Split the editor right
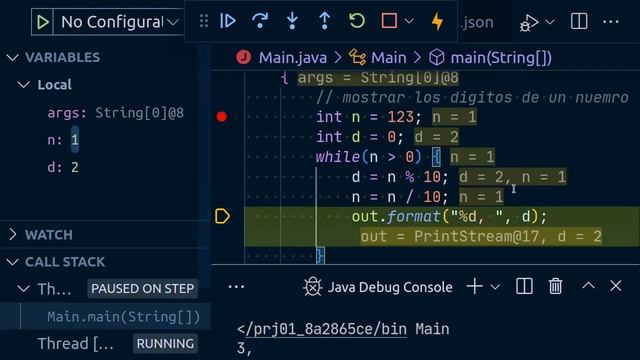The width and height of the screenshot is (640, 360). click(579, 21)
